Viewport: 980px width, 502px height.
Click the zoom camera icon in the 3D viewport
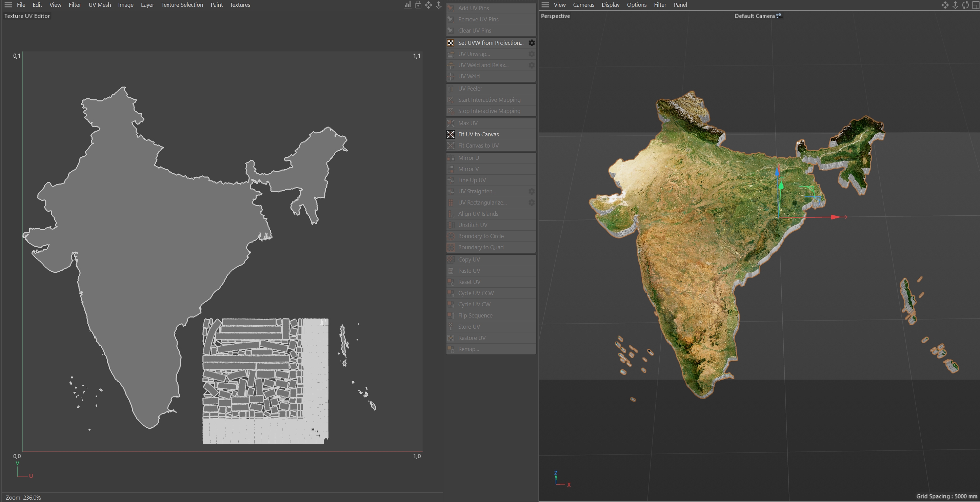[955, 5]
